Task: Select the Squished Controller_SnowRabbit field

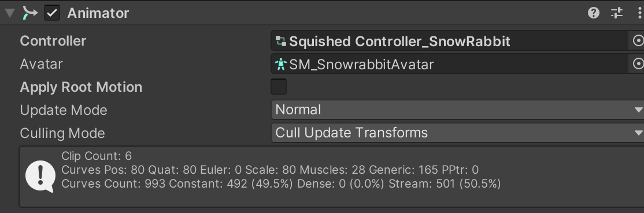Action: point(450,41)
